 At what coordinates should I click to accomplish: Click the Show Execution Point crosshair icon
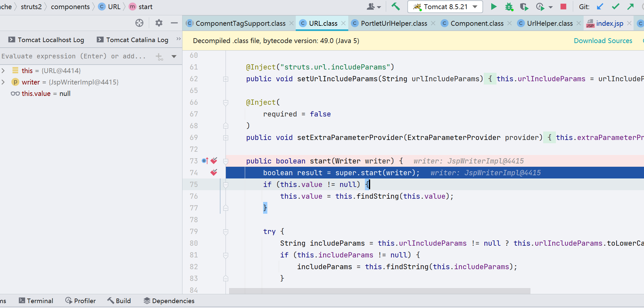click(x=139, y=23)
